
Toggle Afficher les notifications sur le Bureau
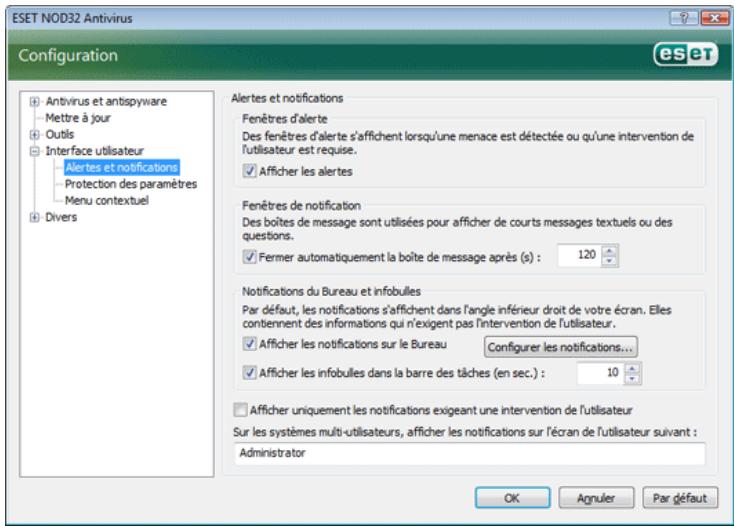point(250,344)
